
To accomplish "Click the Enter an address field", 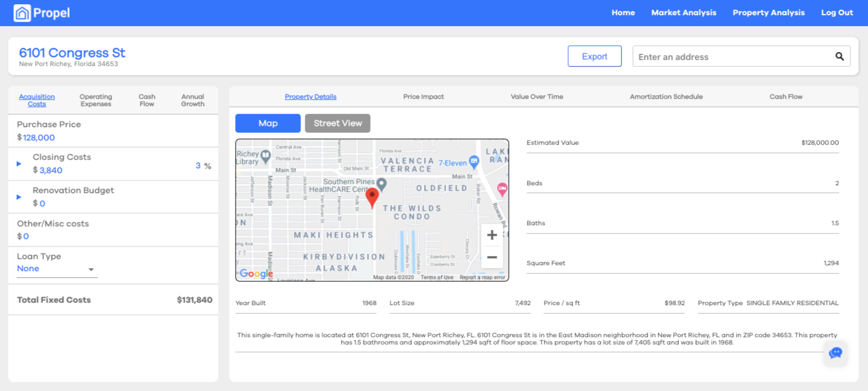I will click(734, 57).
